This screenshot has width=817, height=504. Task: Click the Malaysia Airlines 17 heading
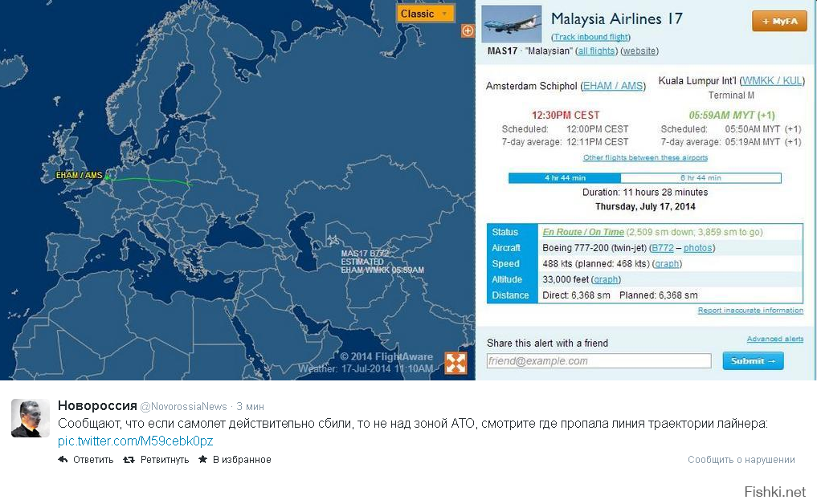616,19
